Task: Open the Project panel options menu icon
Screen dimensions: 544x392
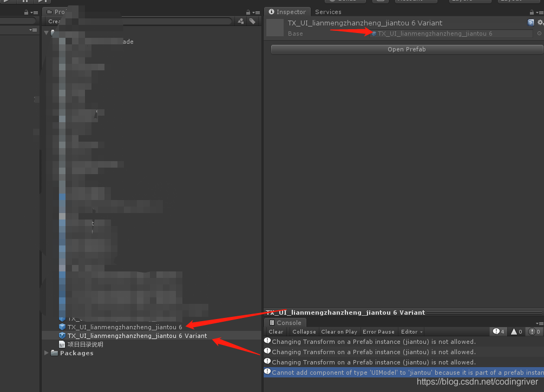Action: [257, 12]
